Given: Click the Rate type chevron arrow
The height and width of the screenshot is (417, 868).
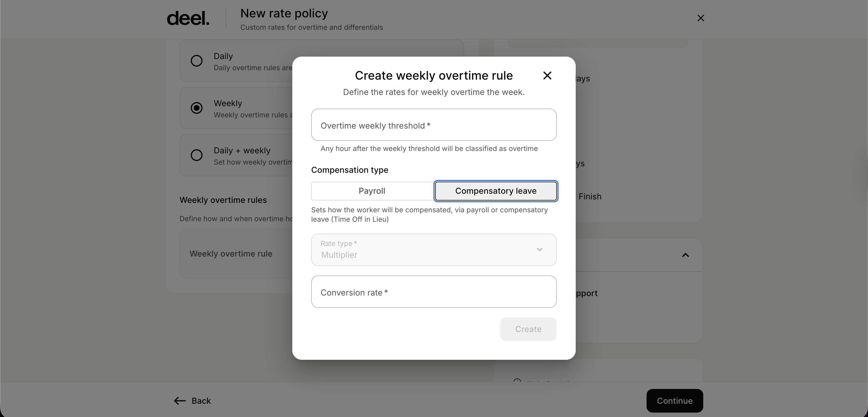Looking at the screenshot, I should (x=539, y=250).
